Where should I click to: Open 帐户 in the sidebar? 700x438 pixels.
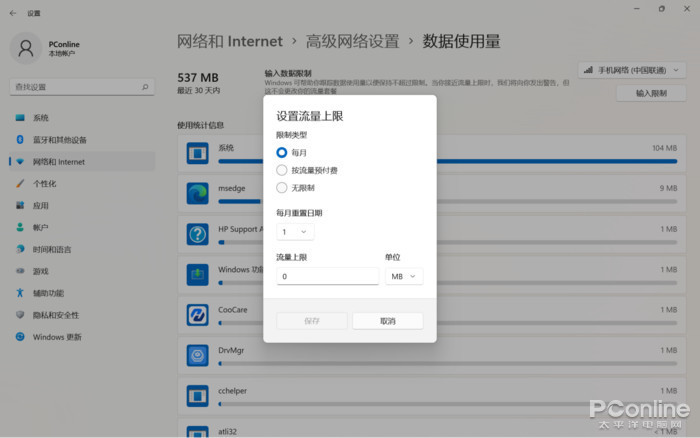[82, 227]
